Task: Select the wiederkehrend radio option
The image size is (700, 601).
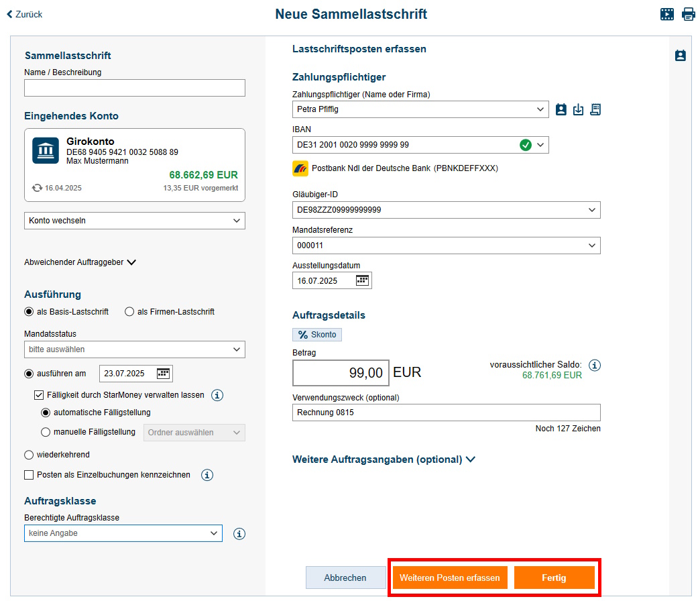Action: click(29, 455)
